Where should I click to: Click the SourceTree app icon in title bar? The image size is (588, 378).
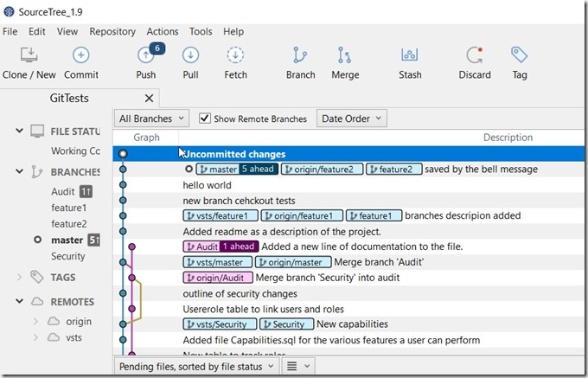[x=9, y=11]
